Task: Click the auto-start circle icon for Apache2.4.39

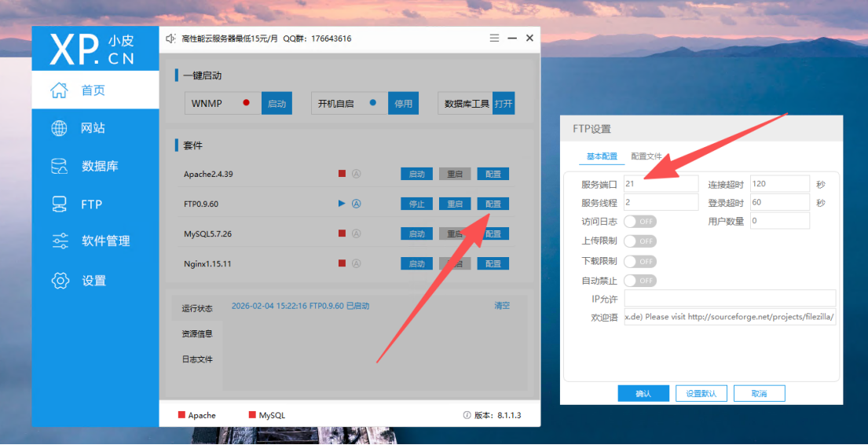Action: (357, 174)
